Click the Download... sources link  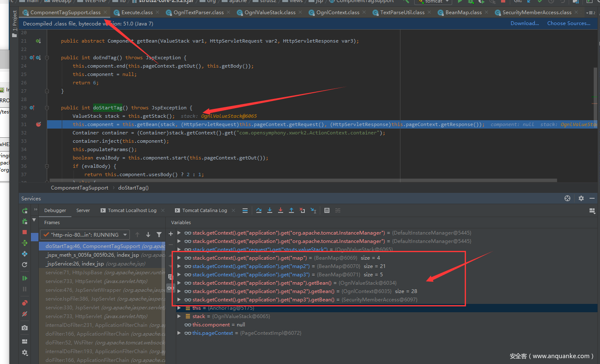pos(524,23)
